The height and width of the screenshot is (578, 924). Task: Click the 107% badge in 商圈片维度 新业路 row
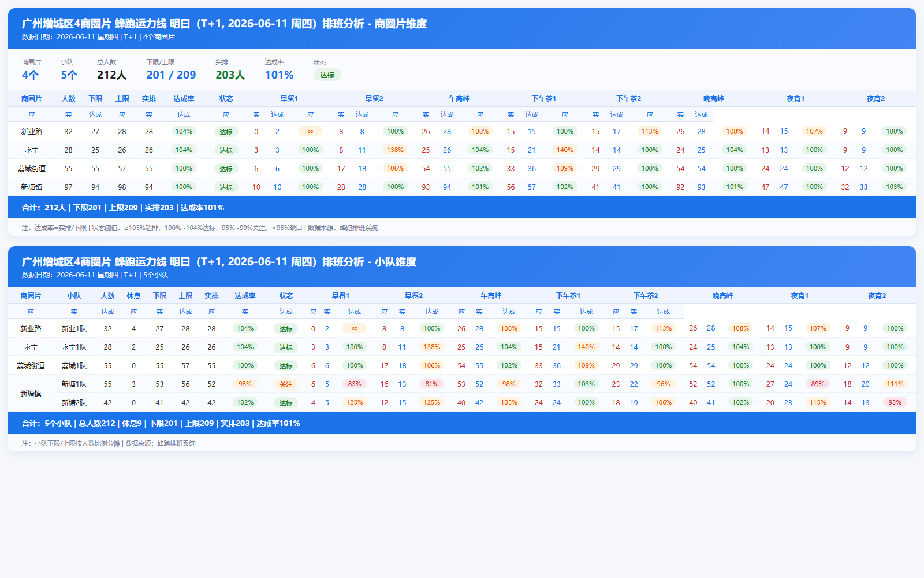[x=814, y=131]
